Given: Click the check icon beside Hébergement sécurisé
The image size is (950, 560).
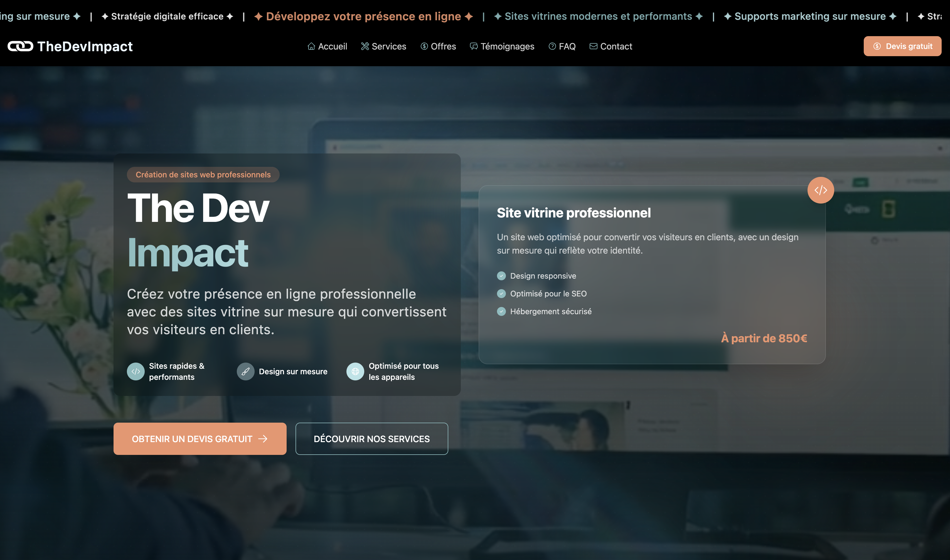Looking at the screenshot, I should (x=501, y=311).
